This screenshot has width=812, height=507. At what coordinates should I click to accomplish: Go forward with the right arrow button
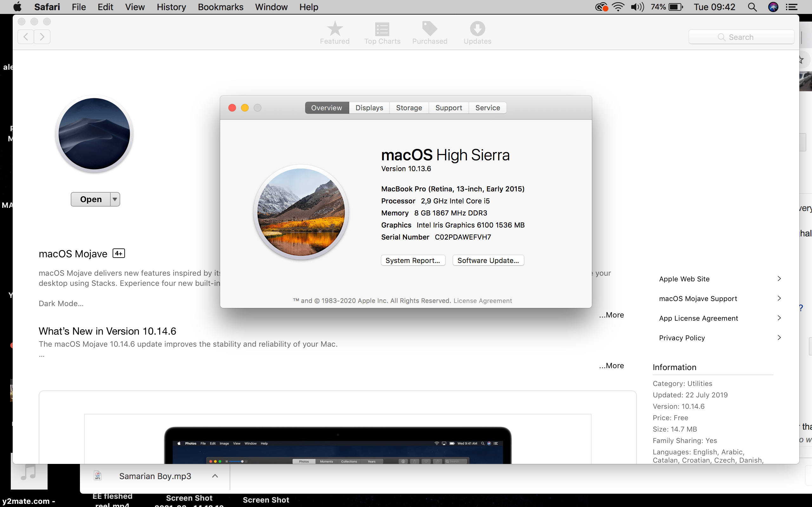click(x=42, y=36)
